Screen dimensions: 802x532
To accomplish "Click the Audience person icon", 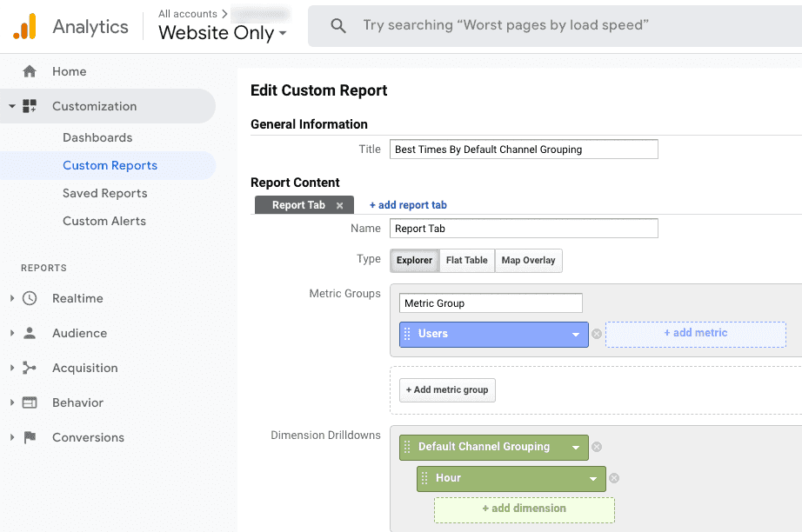I will [30, 333].
